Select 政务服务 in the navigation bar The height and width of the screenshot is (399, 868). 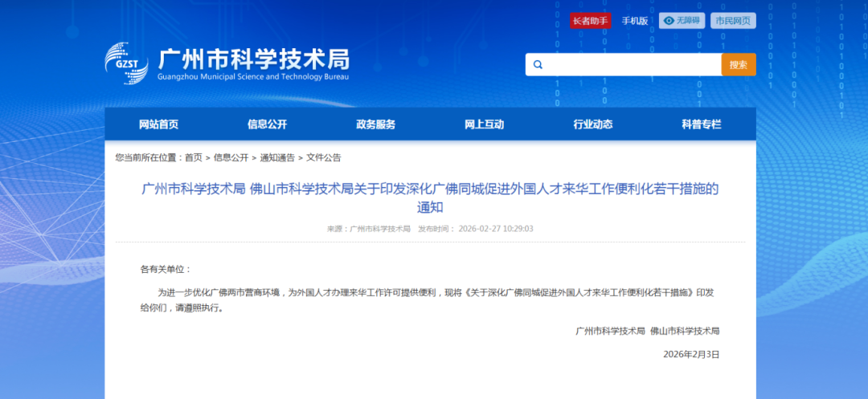point(375,124)
